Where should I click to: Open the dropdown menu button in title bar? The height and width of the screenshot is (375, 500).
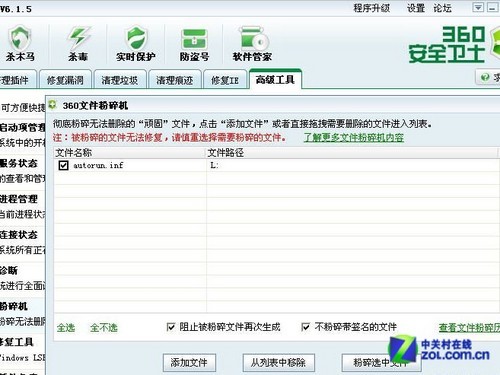478,8
